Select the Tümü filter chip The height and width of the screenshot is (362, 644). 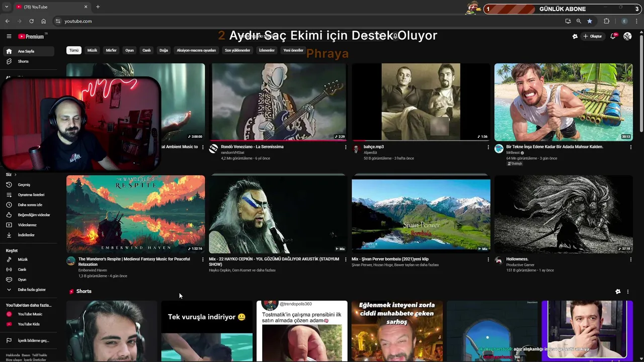click(x=74, y=50)
